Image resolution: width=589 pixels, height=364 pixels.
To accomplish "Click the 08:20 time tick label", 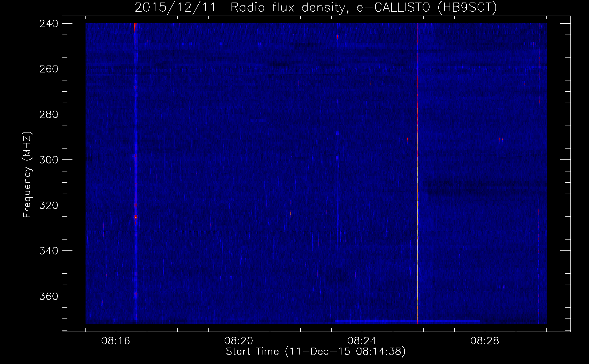I will click(239, 341).
